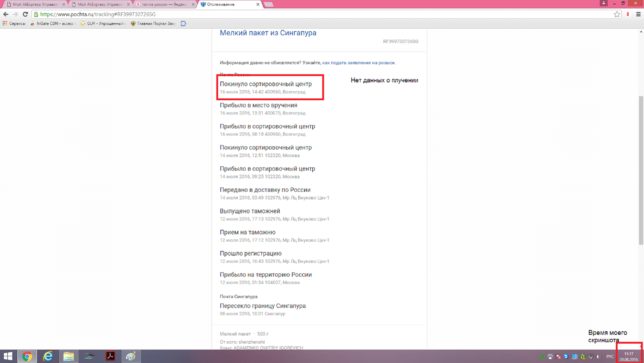Click the Прибыло в место вручения status
This screenshot has width=644, height=363.
[x=258, y=105]
